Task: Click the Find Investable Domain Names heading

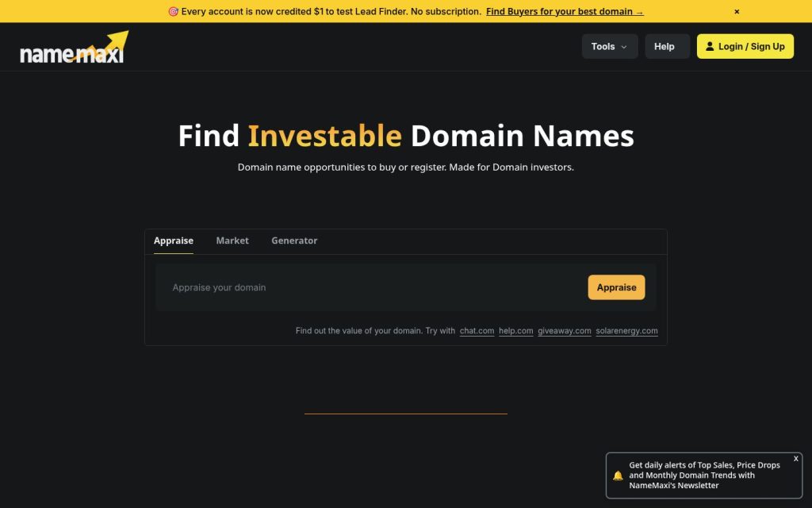Action: coord(406,136)
